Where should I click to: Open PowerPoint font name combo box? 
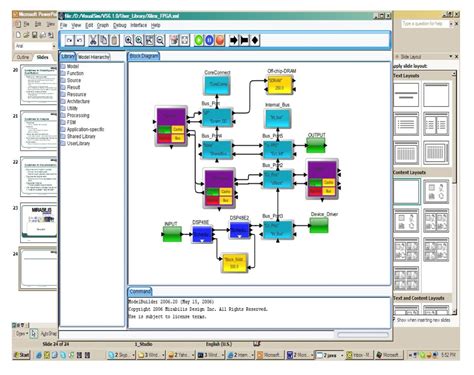coord(35,46)
